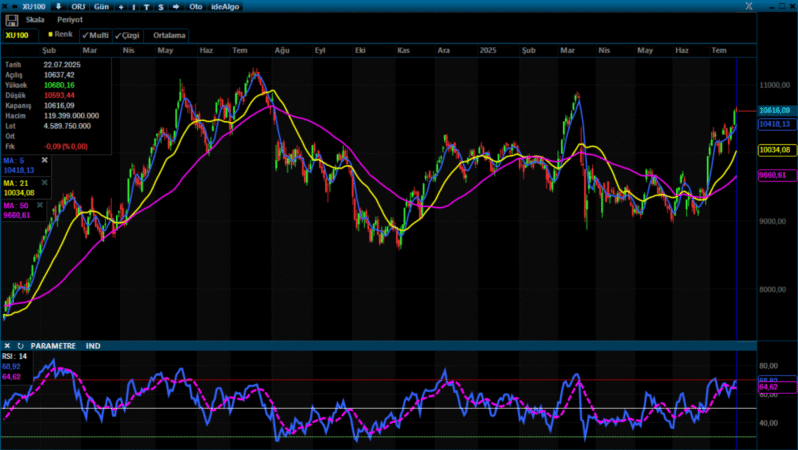Click the refresh icon in the RSI panel header

click(x=20, y=346)
